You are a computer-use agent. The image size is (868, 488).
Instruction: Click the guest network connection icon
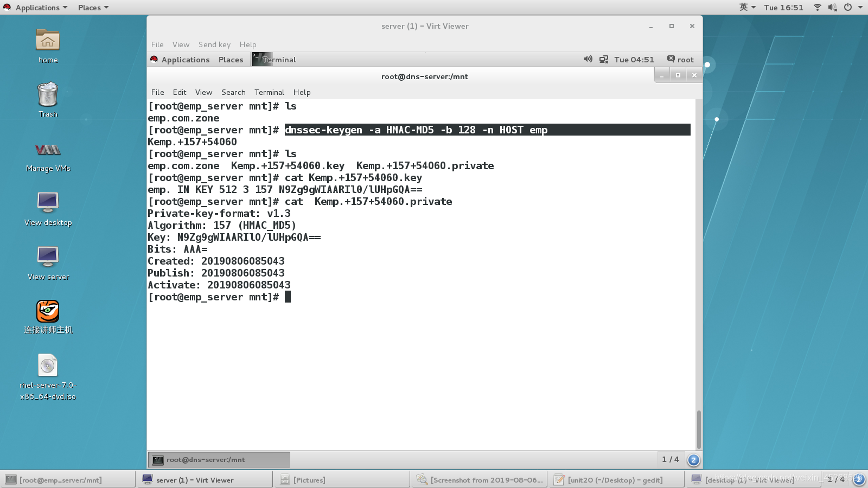604,59
